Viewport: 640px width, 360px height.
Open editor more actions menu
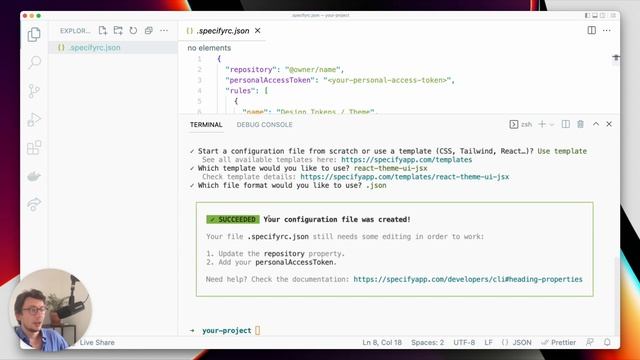tap(607, 30)
